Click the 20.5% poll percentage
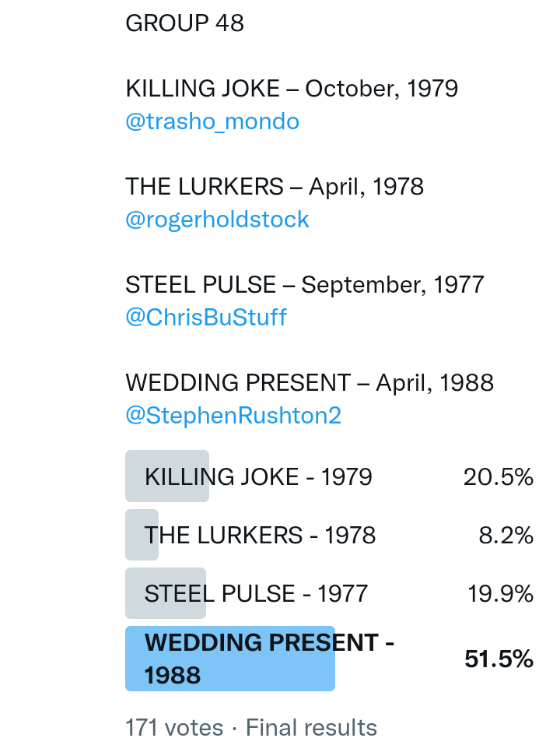This screenshot has width=560, height=752. [498, 476]
